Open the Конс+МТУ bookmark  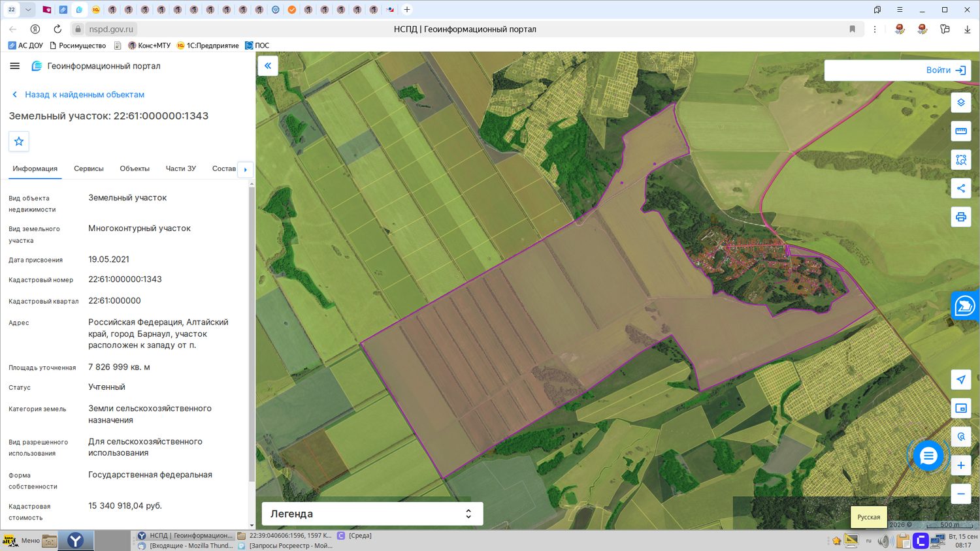(x=149, y=46)
